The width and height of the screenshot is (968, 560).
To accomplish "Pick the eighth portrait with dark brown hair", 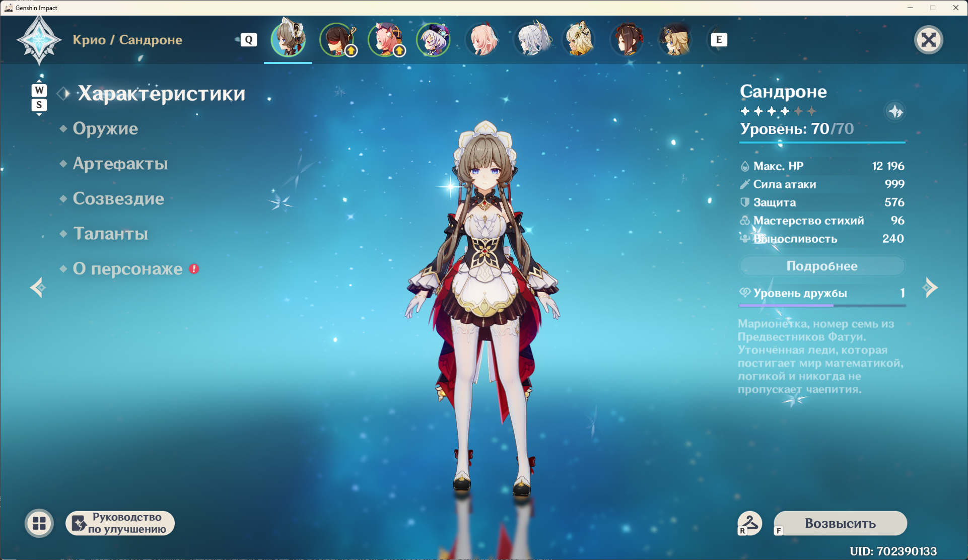I will click(x=627, y=39).
